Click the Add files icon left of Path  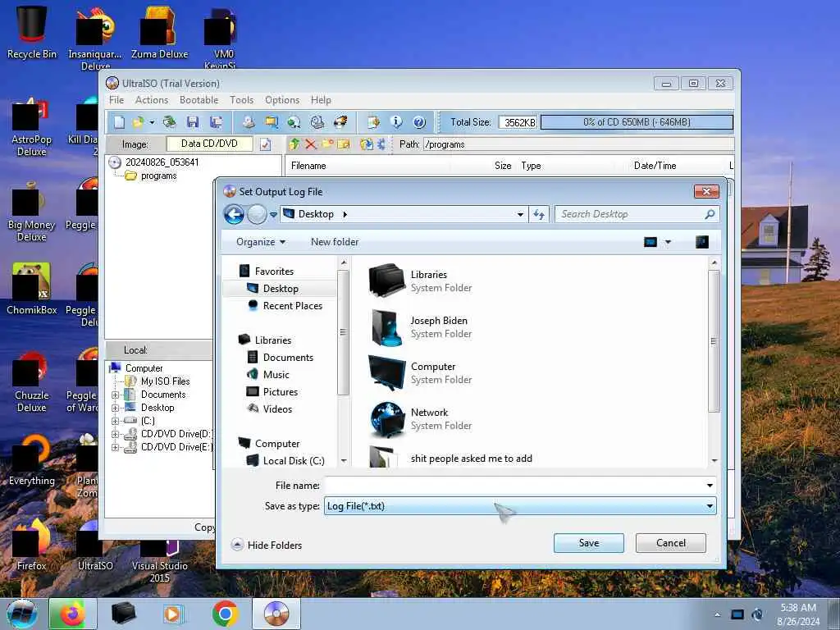tap(367, 144)
